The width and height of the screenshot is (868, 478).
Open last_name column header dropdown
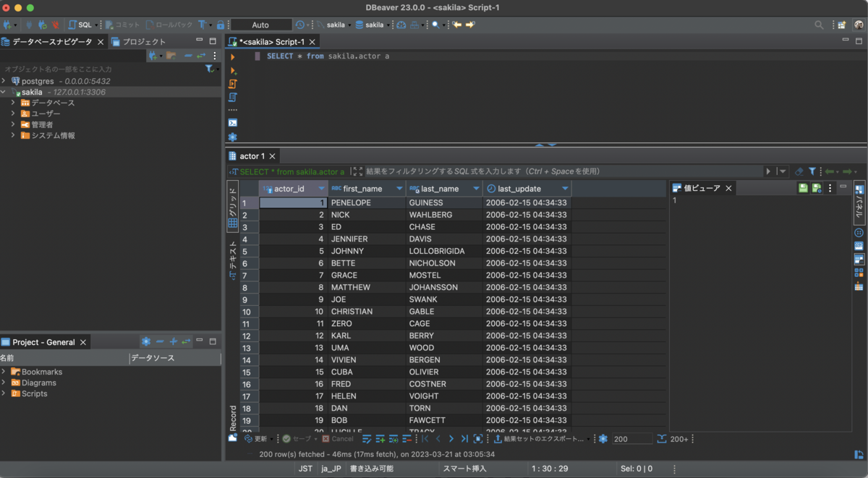(x=476, y=189)
